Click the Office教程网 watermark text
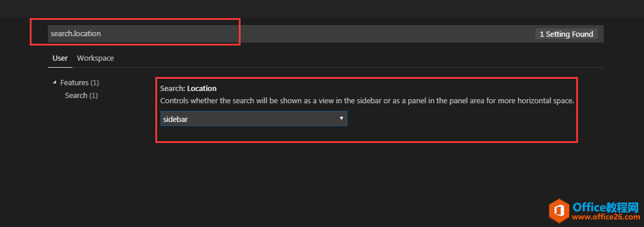 pos(605,207)
